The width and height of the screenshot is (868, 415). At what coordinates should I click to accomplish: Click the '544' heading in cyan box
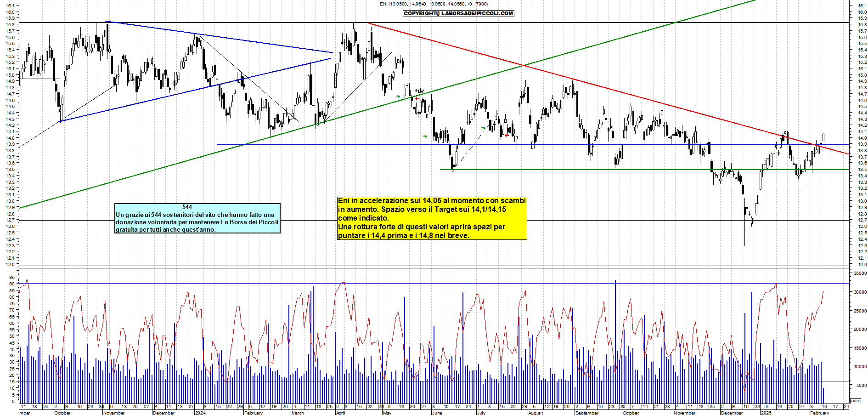point(187,207)
